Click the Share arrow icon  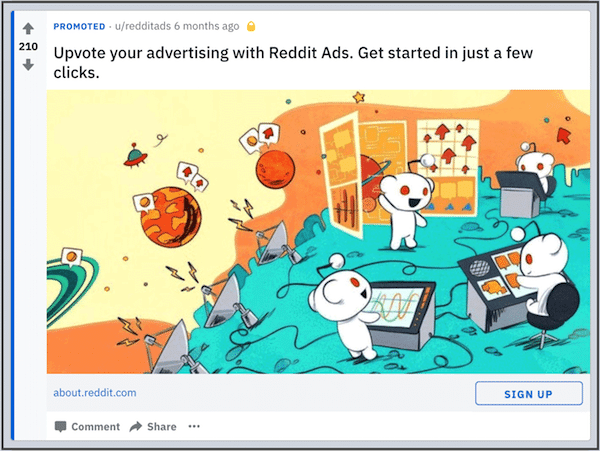click(135, 426)
